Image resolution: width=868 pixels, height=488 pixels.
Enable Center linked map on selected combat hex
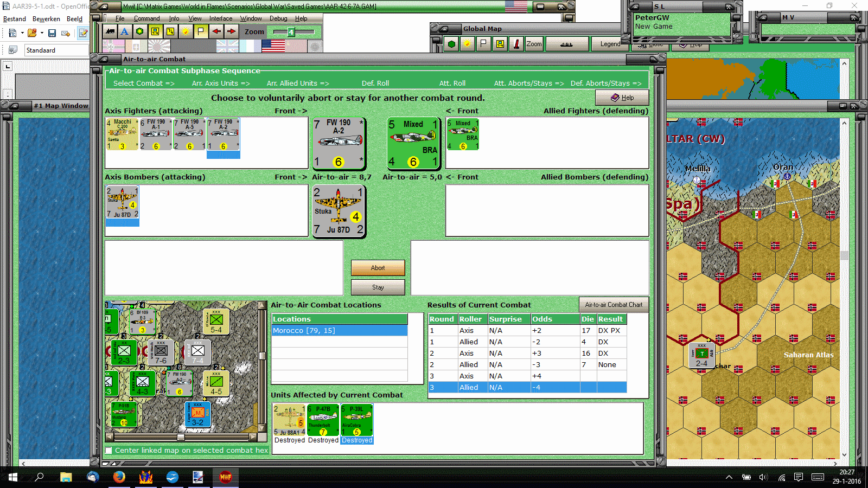click(x=109, y=451)
